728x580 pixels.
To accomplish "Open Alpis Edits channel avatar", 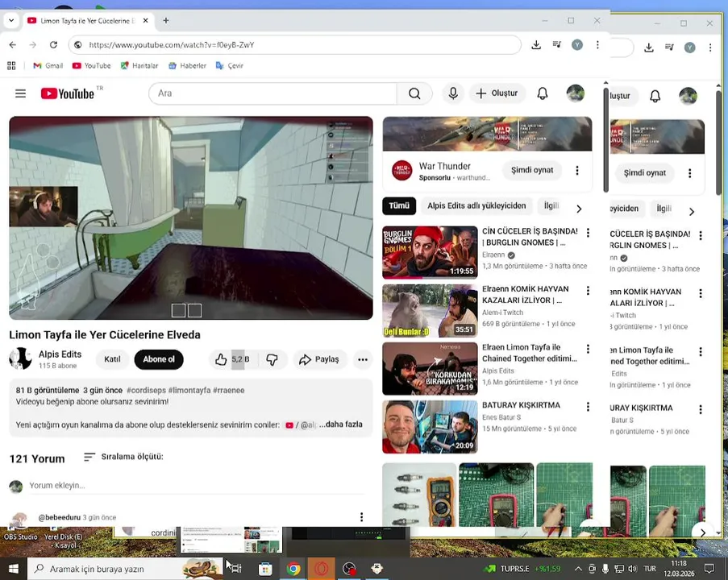I will [x=20, y=358].
